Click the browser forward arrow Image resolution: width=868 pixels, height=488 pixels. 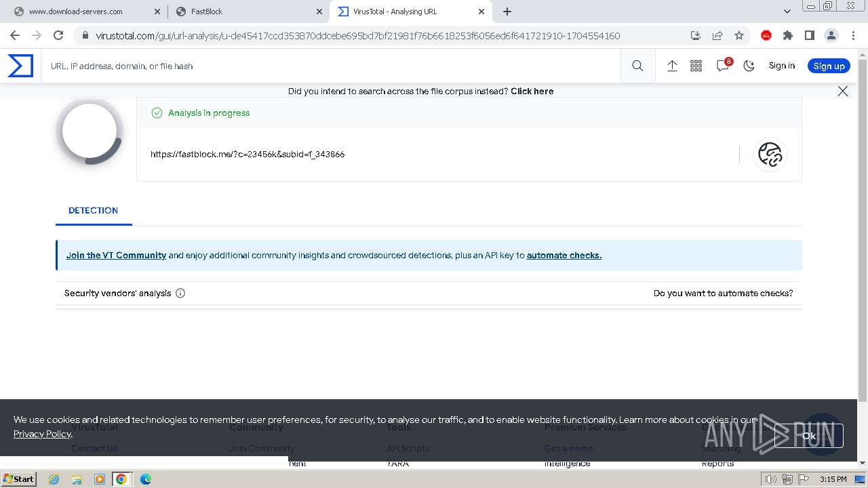click(37, 35)
